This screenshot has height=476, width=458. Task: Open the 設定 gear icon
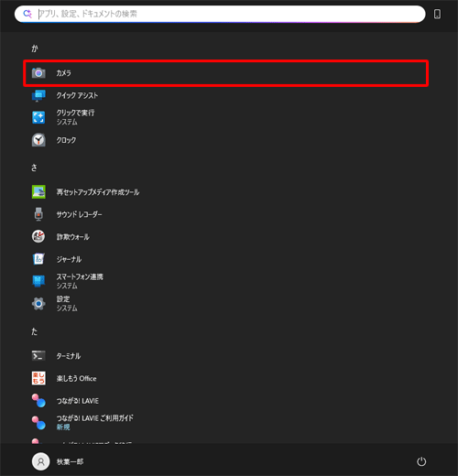point(38,304)
